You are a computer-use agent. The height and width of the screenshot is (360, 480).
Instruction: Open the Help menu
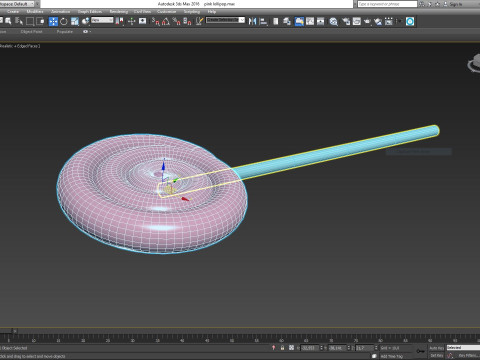[212, 12]
